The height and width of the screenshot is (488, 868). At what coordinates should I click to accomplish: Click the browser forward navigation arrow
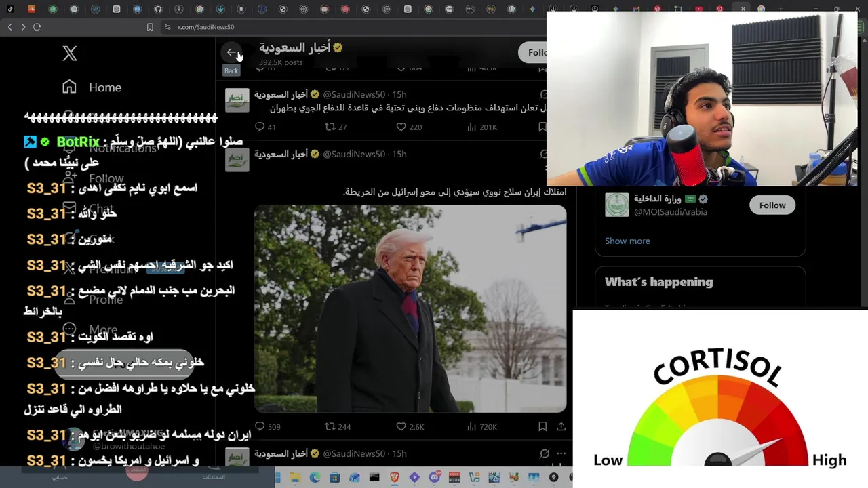click(x=23, y=27)
